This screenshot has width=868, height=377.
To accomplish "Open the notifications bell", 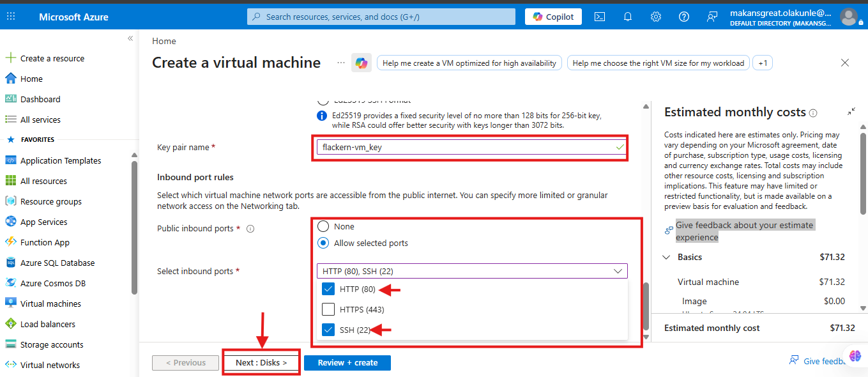I will [x=628, y=17].
